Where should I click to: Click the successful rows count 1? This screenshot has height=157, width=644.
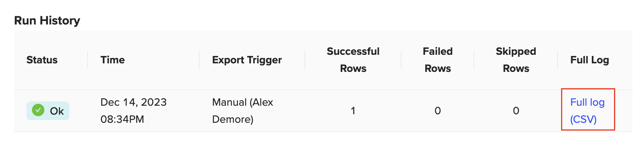point(353,111)
